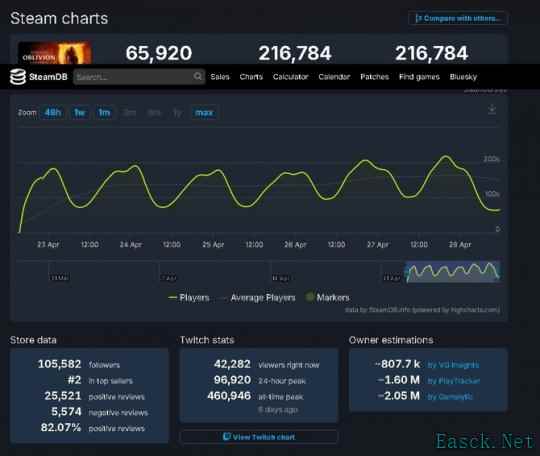Click the 65,920 players count

point(159,53)
